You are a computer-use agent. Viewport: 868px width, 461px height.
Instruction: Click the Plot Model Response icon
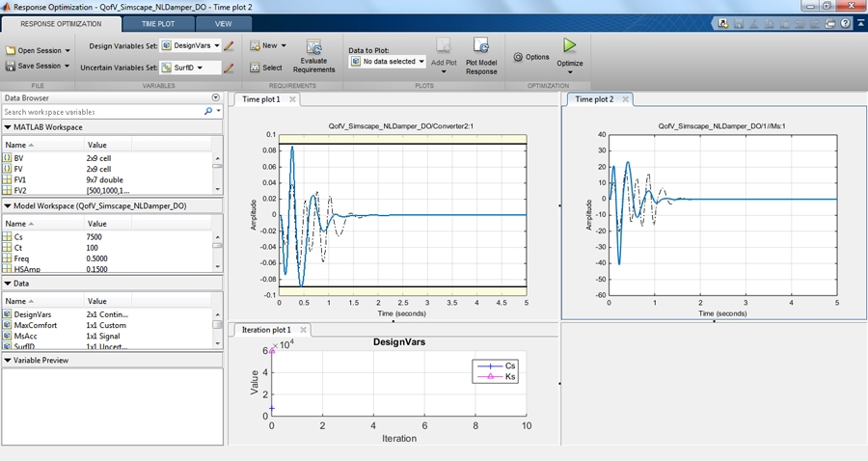point(480,46)
